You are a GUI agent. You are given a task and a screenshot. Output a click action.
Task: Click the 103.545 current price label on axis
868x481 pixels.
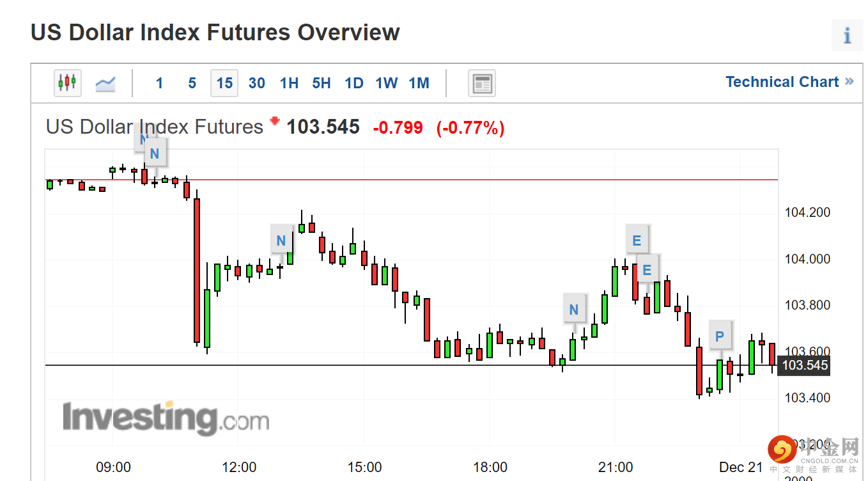pyautogui.click(x=805, y=365)
